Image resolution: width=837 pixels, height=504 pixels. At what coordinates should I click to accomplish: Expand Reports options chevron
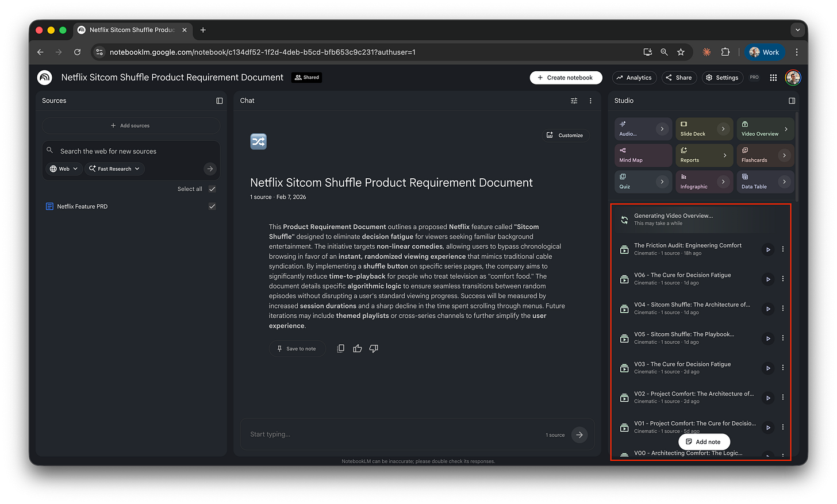724,156
